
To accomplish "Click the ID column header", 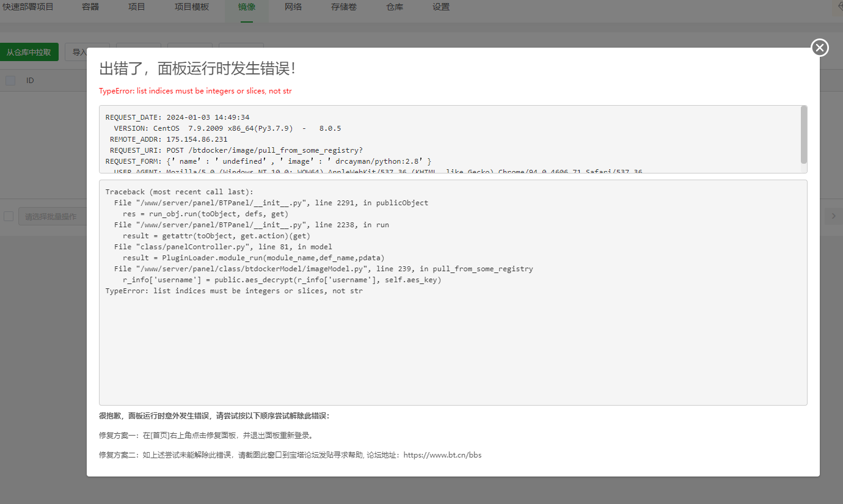I will tap(30, 80).
